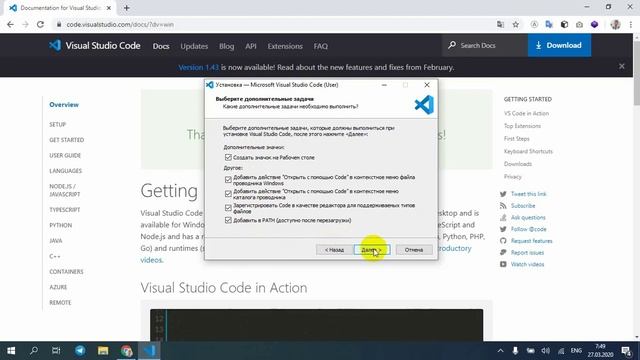
Task: Click the volume icon in system tray
Action: tap(546, 351)
